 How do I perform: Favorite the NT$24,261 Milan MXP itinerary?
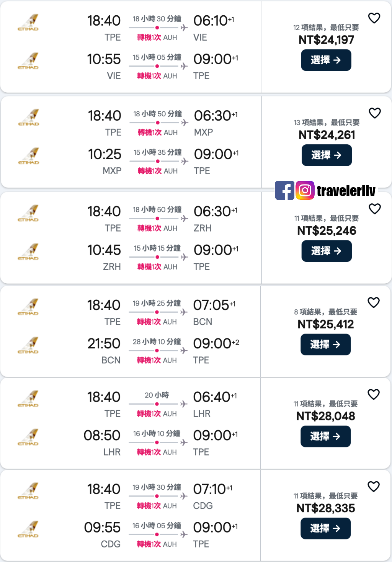click(x=374, y=113)
